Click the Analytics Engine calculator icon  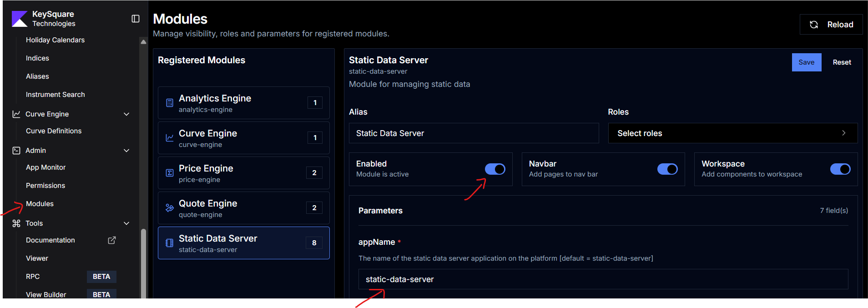(170, 103)
